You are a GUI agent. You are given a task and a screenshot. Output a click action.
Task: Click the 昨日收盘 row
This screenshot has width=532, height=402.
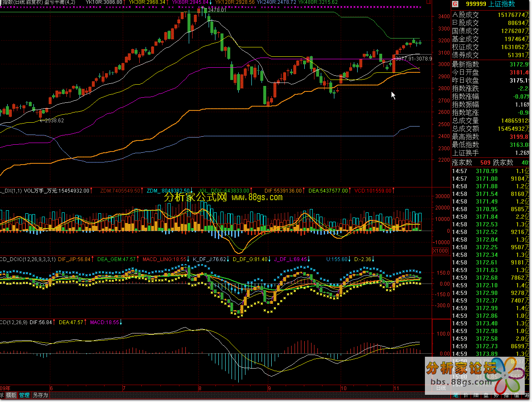(491, 80)
